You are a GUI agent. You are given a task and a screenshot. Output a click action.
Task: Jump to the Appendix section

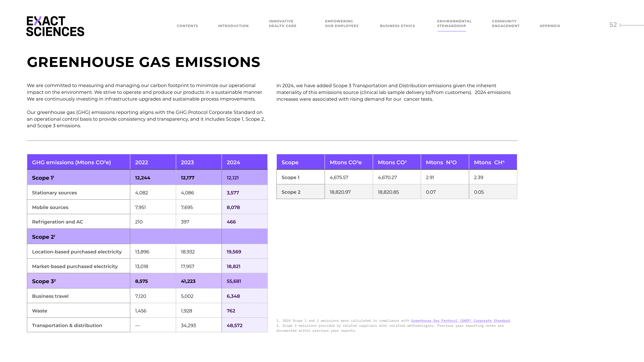550,26
